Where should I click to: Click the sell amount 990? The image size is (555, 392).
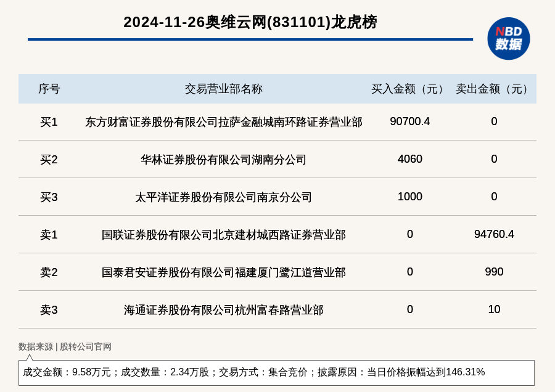[494, 271]
